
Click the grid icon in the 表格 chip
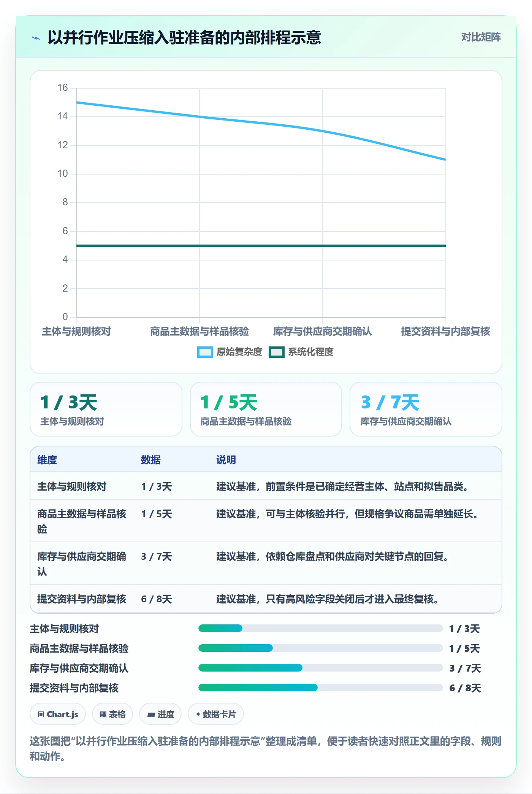tap(103, 715)
